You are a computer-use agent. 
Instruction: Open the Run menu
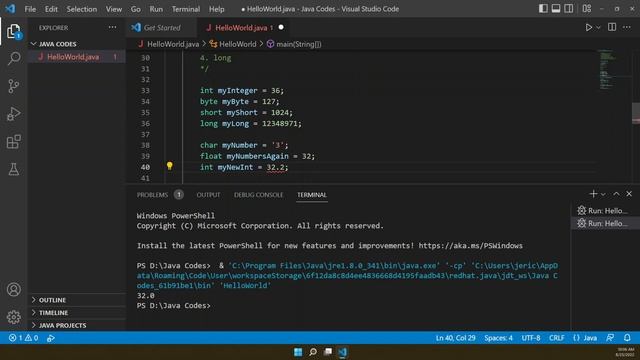click(x=156, y=9)
